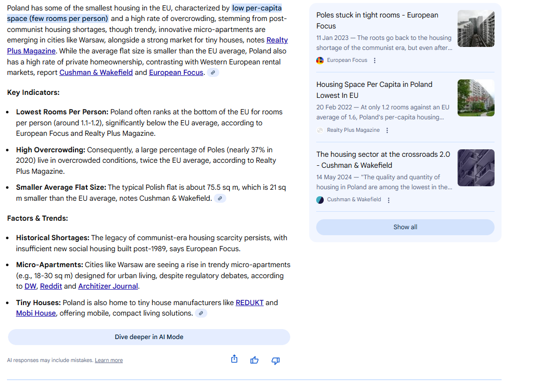The height and width of the screenshot is (392, 557).
Task: Click the Cushman & Wakefield site favicon
Action: [320, 200]
